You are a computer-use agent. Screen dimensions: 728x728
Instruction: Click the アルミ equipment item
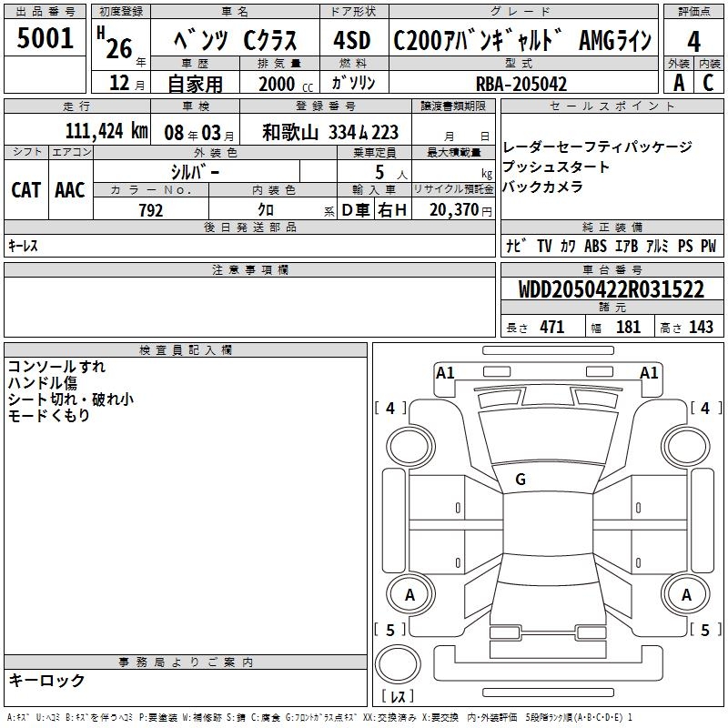pos(657,246)
